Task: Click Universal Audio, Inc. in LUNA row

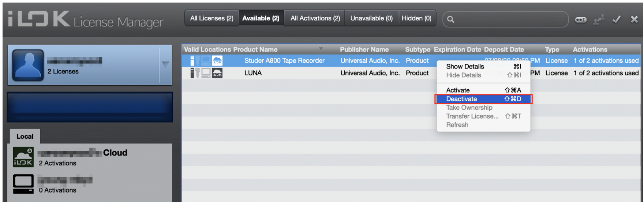Action: (370, 73)
